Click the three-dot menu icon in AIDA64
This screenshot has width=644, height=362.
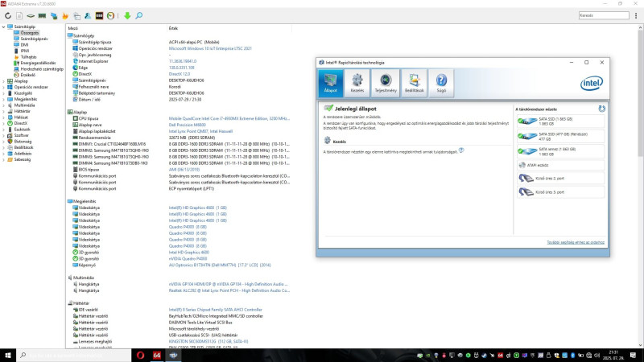[x=636, y=15]
